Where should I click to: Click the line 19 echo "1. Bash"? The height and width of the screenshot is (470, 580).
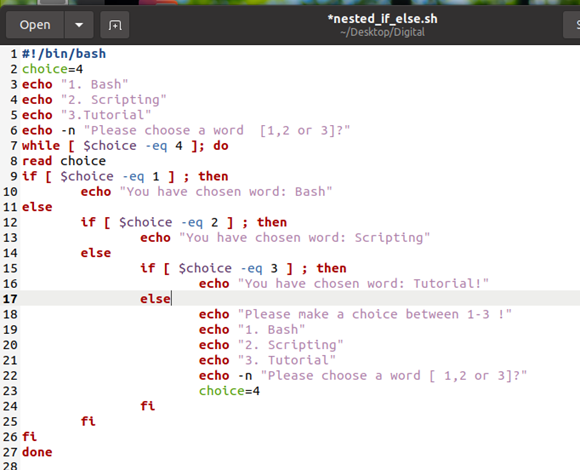click(252, 329)
